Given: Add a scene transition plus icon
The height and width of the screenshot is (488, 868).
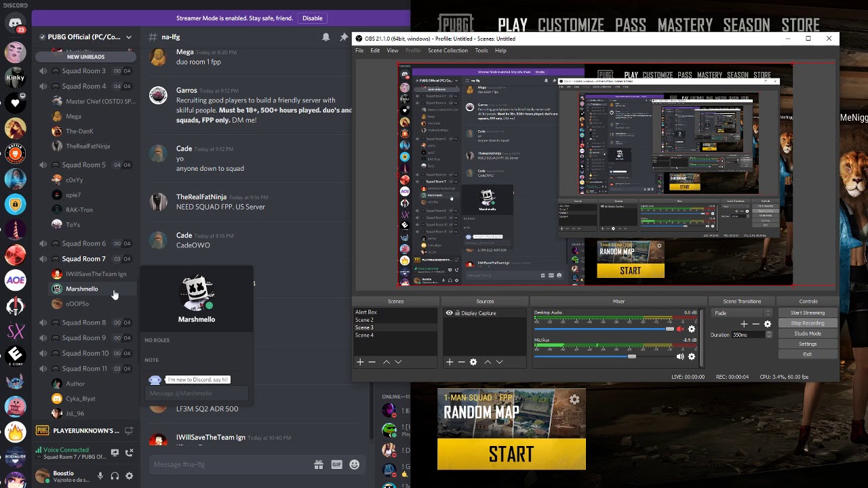Looking at the screenshot, I should [x=744, y=324].
